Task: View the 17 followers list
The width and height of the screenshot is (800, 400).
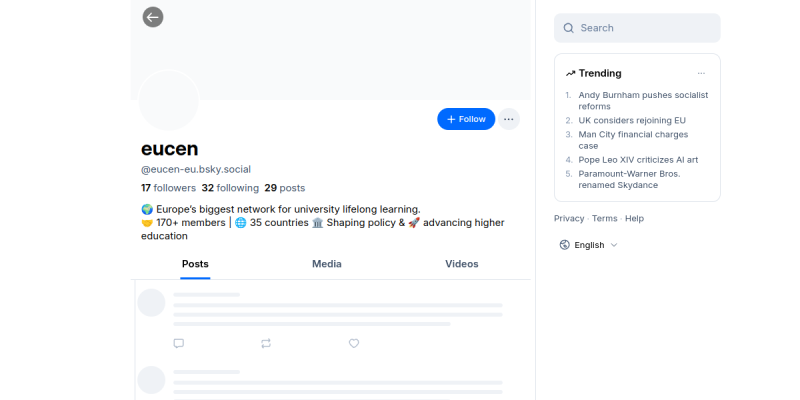Action: (168, 188)
